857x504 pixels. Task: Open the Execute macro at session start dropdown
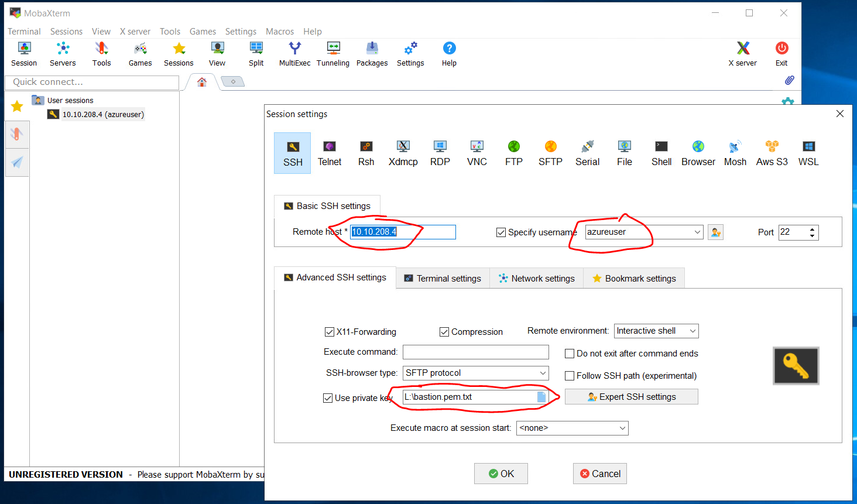pyautogui.click(x=573, y=428)
